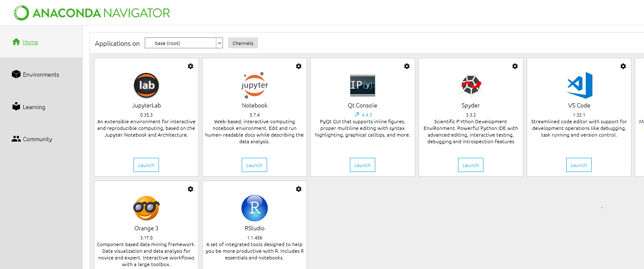Click Notebook version 5.7.4
644x269 pixels.
tap(255, 115)
